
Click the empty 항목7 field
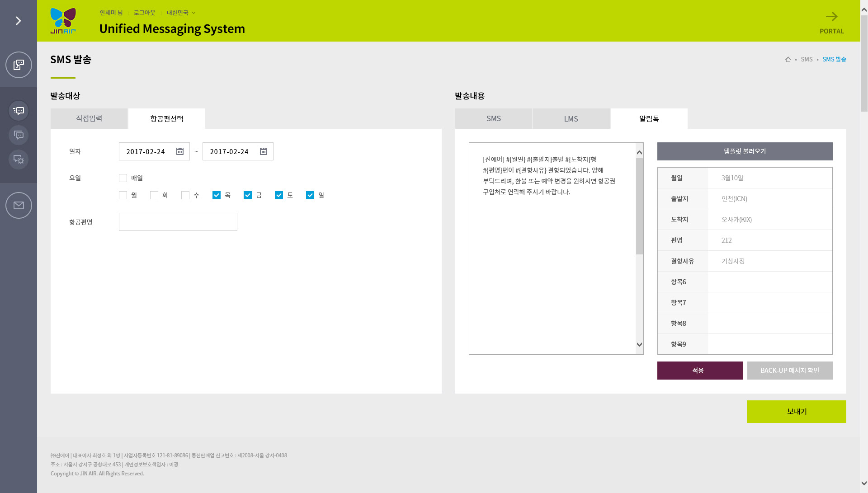pos(770,303)
